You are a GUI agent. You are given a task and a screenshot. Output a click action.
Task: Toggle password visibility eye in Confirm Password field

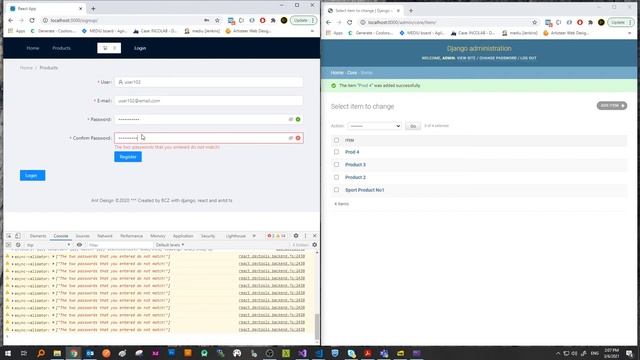tap(291, 138)
